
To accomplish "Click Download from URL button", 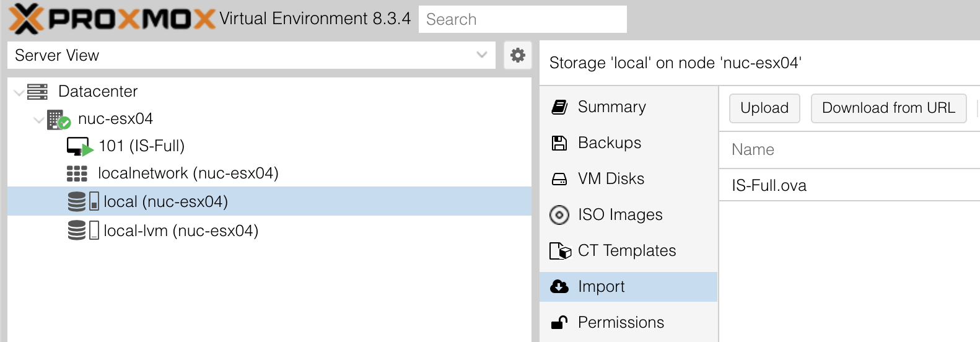I will click(x=888, y=108).
